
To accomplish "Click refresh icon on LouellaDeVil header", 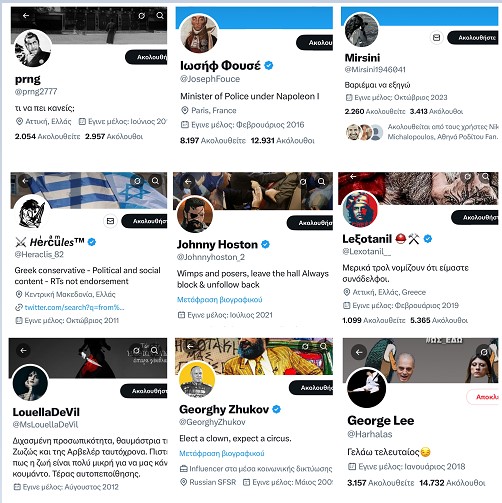I will [136, 350].
